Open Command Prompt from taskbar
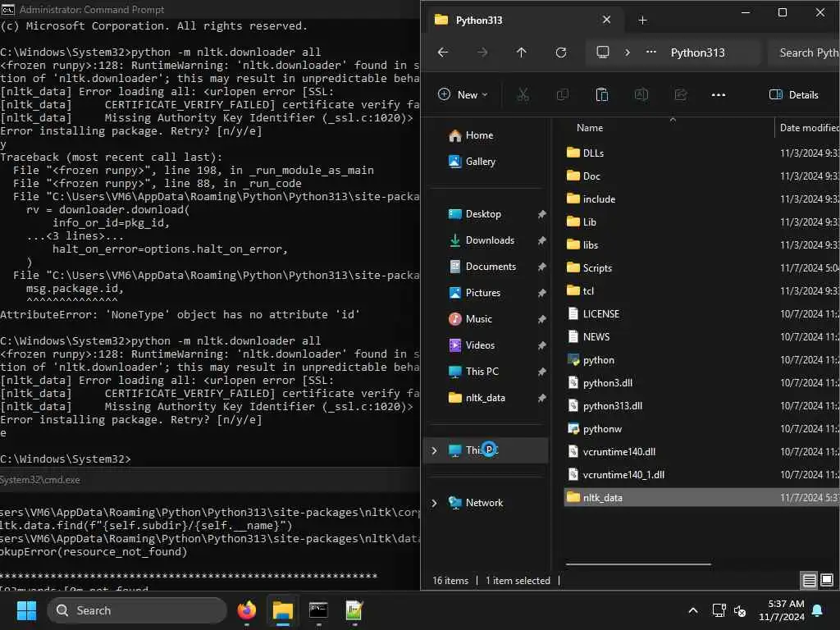840x630 pixels. 318,610
